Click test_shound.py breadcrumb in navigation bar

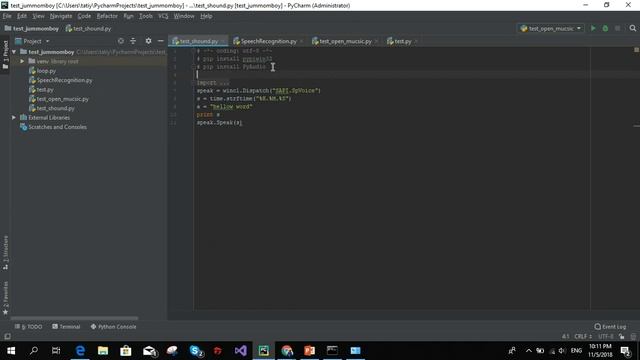pyautogui.click(x=88, y=29)
